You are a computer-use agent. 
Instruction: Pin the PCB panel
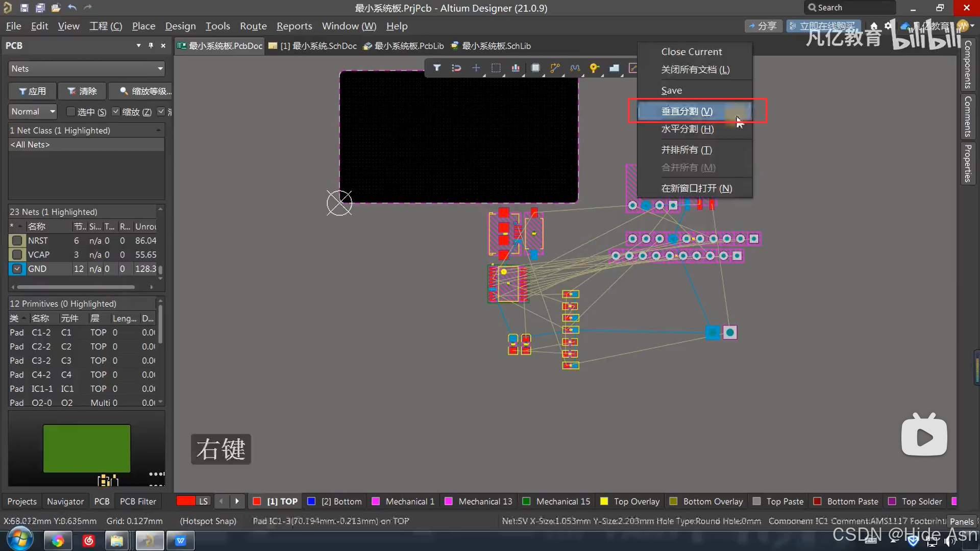click(x=151, y=45)
